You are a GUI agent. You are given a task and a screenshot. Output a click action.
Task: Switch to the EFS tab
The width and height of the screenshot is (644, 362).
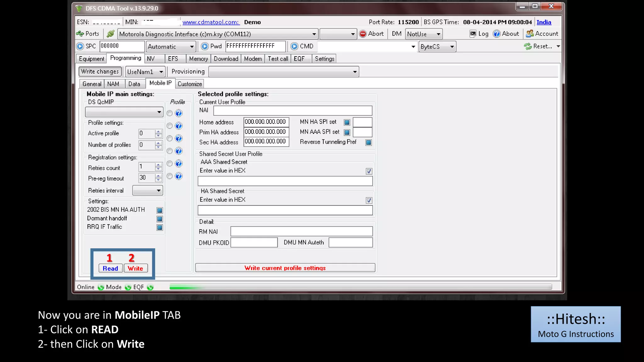(x=173, y=59)
